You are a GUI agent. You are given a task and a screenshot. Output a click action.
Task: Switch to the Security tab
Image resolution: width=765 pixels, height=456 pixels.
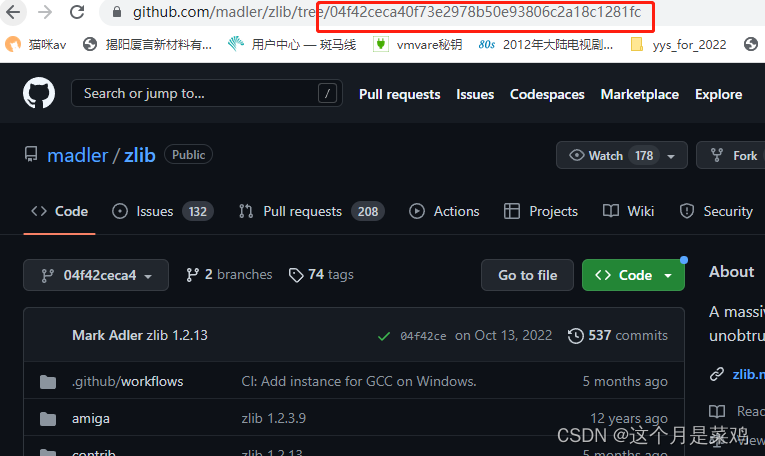(716, 211)
